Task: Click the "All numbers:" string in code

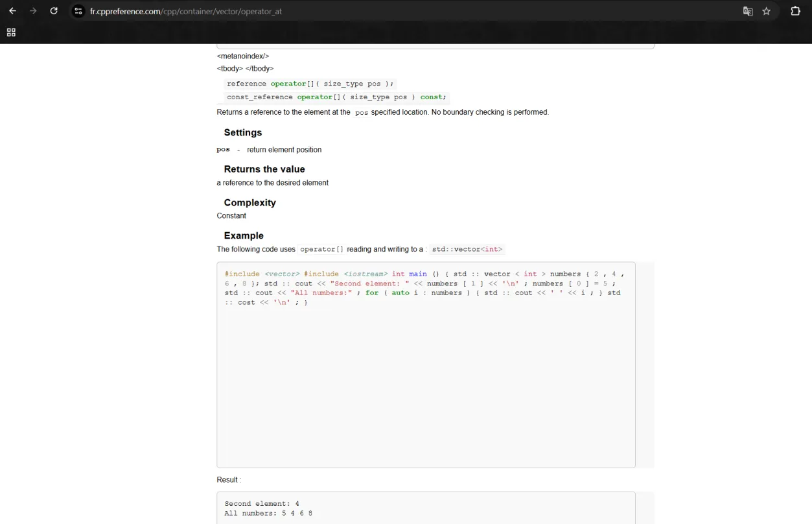Action: click(321, 293)
